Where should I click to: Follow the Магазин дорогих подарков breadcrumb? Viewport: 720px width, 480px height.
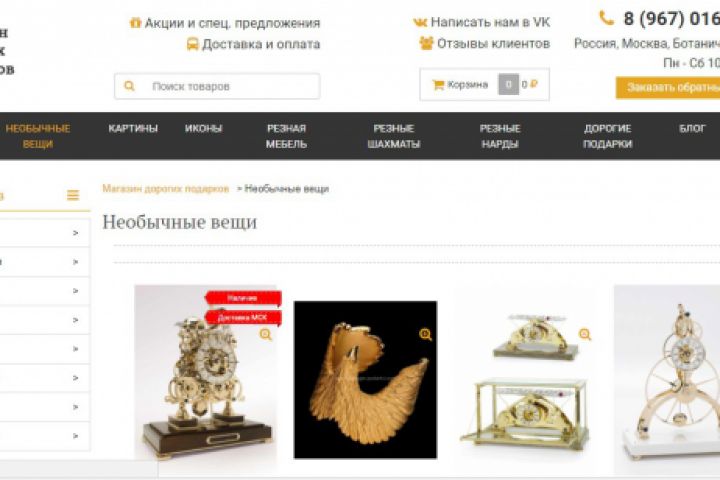click(165, 189)
